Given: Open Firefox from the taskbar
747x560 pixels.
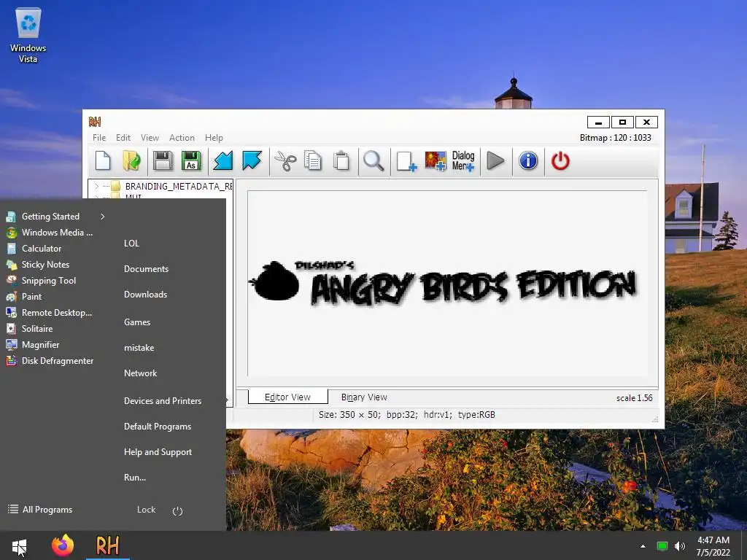Looking at the screenshot, I should 63,545.
